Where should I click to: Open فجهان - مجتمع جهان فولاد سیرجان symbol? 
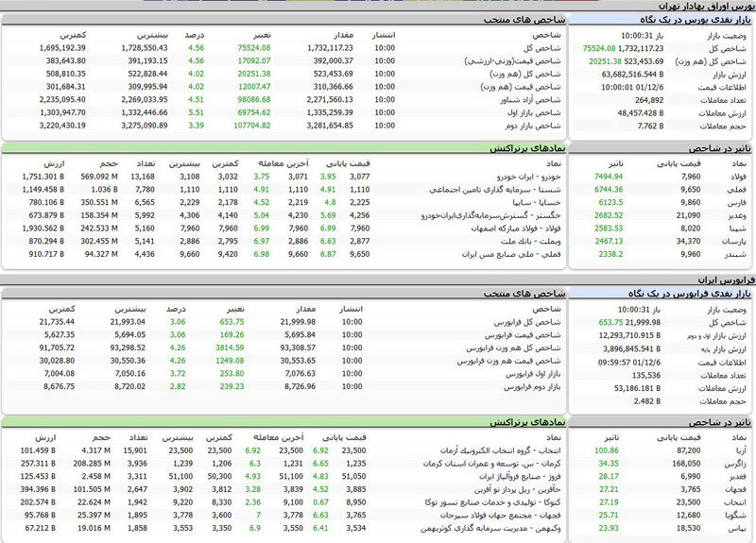point(501,516)
